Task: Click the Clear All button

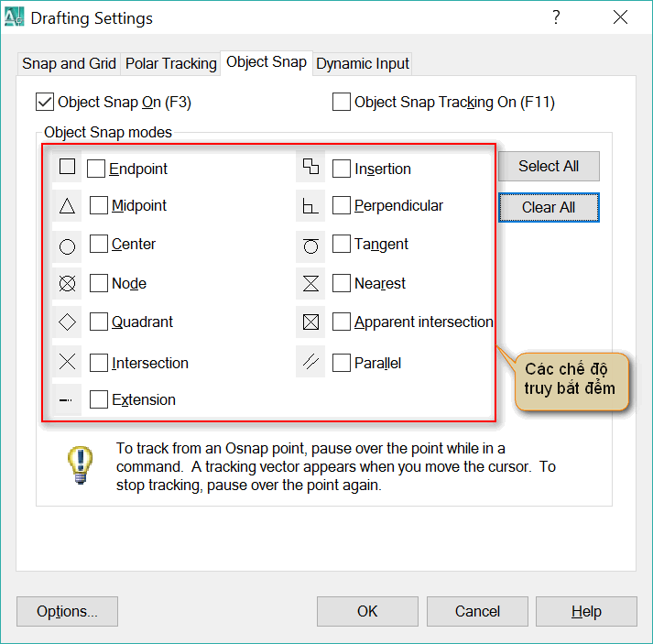Action: click(x=549, y=207)
